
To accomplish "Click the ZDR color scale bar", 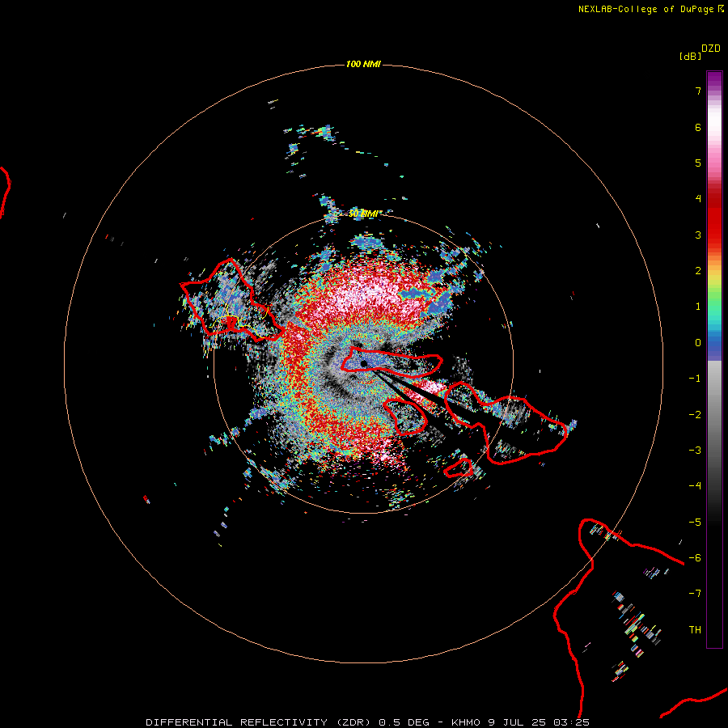I will click(x=714, y=359).
